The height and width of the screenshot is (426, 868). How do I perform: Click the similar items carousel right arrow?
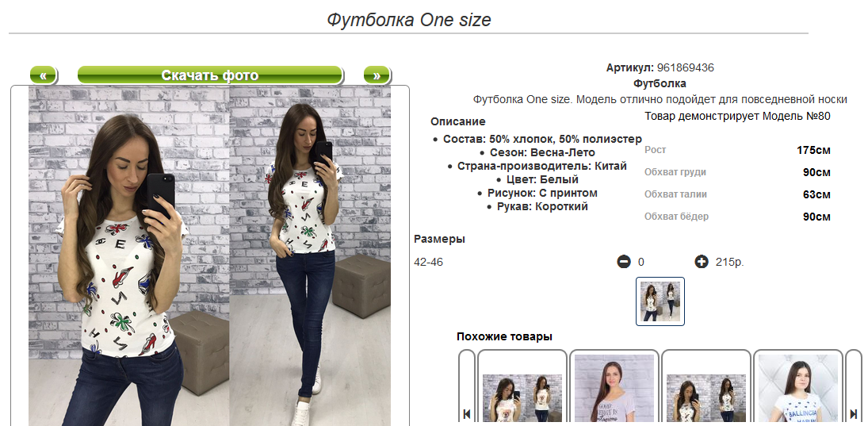(854, 413)
